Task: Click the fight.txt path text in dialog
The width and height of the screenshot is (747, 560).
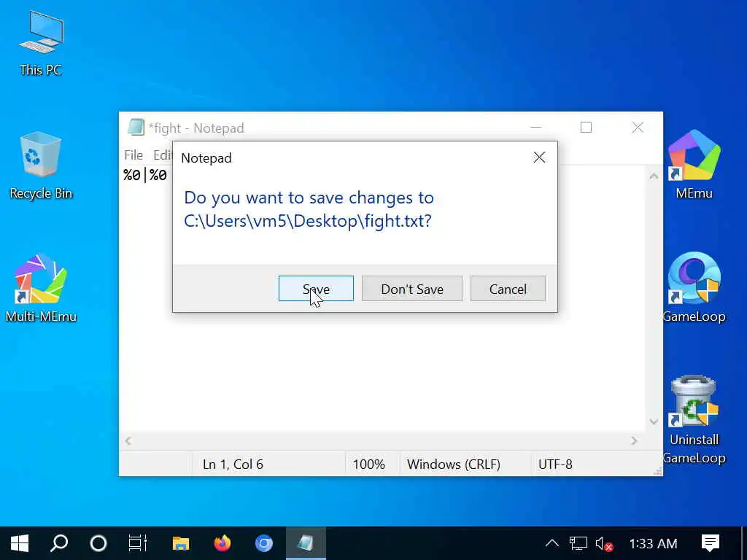Action: tap(307, 221)
